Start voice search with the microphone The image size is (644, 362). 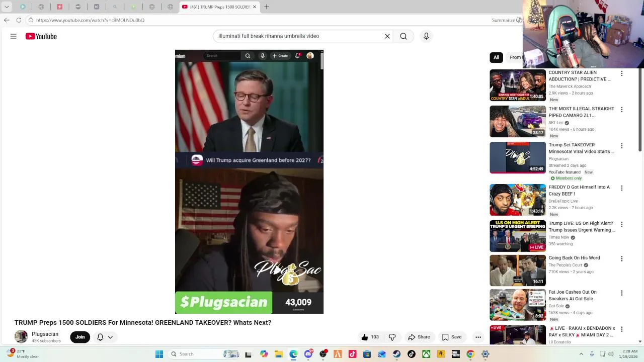tap(426, 36)
